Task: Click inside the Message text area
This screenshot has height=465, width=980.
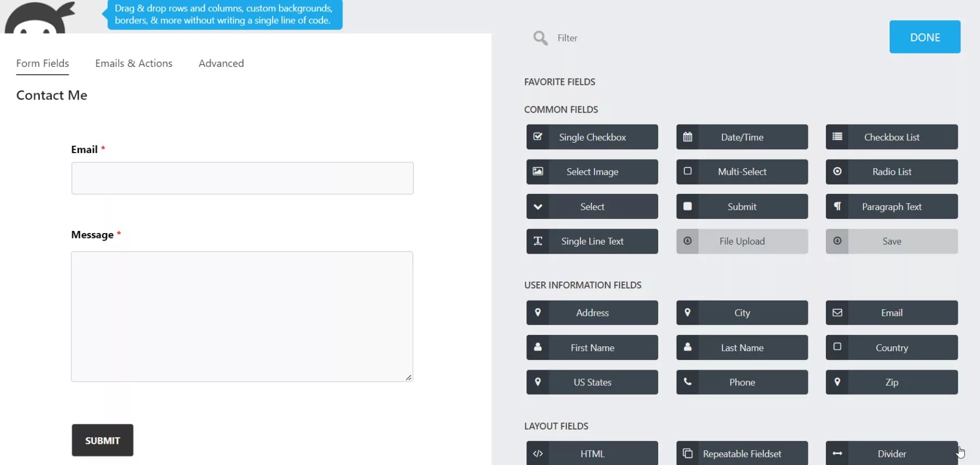Action: [x=242, y=316]
